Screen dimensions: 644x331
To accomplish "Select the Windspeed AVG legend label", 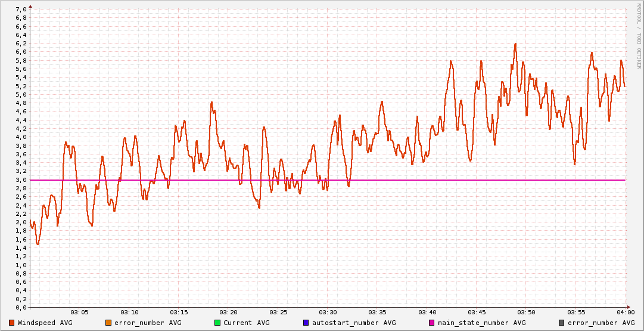I will click(x=45, y=323).
